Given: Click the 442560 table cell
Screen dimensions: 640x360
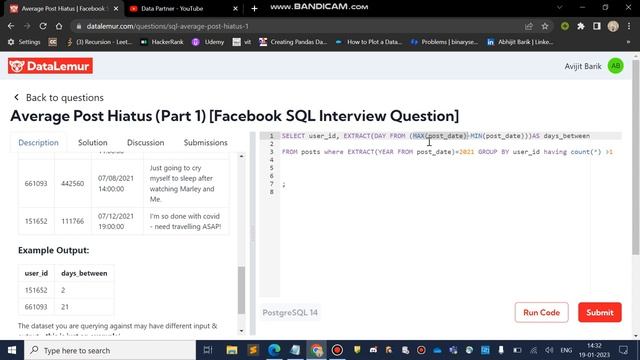Looking at the screenshot, I should coord(72,183).
